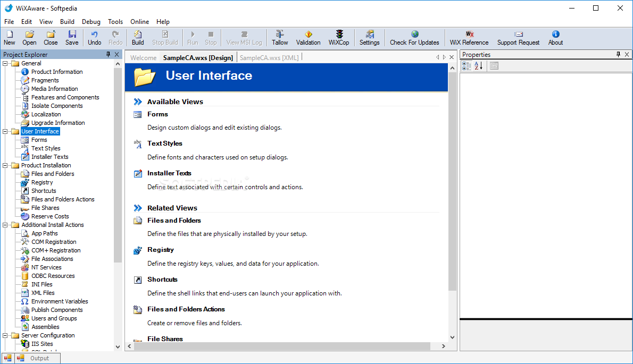Open the File menu
Image resolution: width=633 pixels, height=364 pixels.
tap(9, 22)
